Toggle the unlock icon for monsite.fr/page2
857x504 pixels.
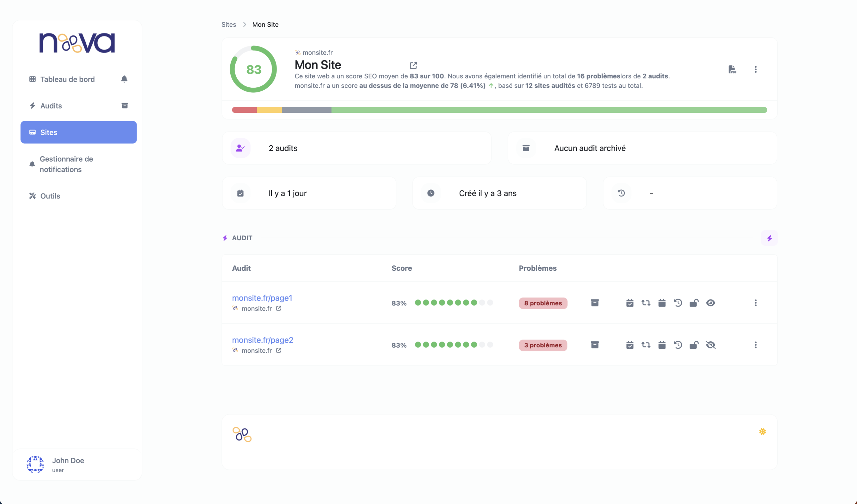694,345
